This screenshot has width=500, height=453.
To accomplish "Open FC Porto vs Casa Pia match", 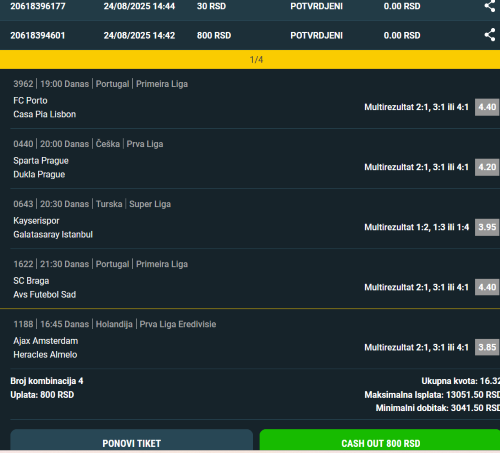I will (45, 107).
